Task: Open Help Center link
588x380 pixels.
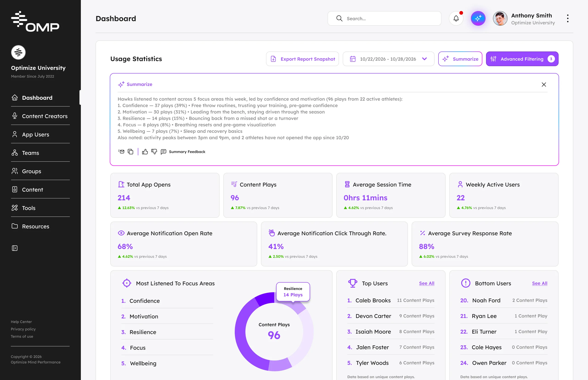Action: (x=21, y=322)
